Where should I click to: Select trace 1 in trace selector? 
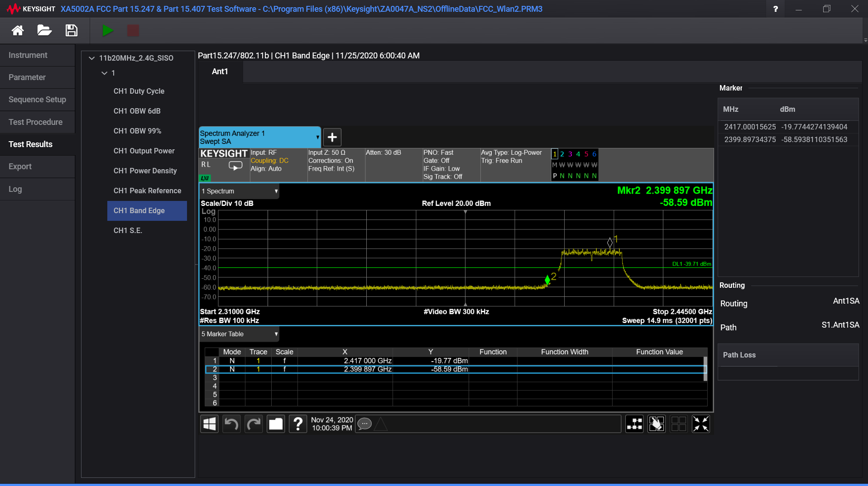(x=555, y=154)
